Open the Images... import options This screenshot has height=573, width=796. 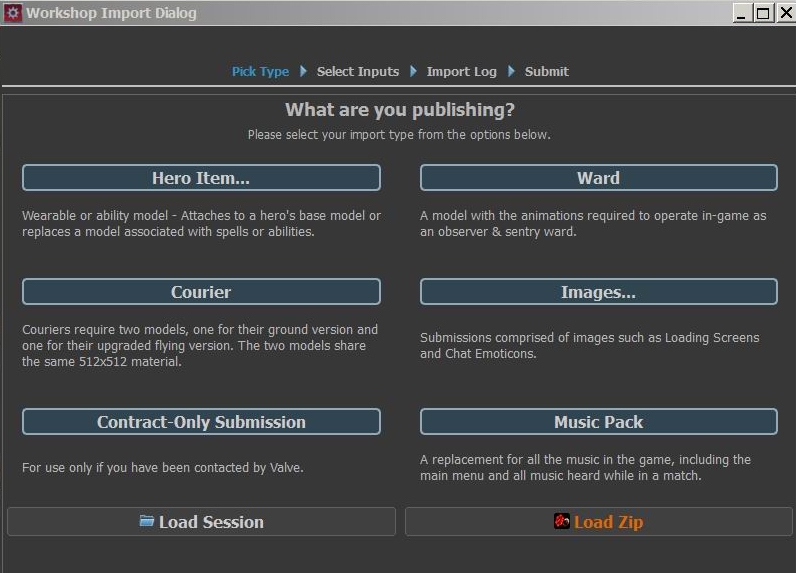click(598, 292)
